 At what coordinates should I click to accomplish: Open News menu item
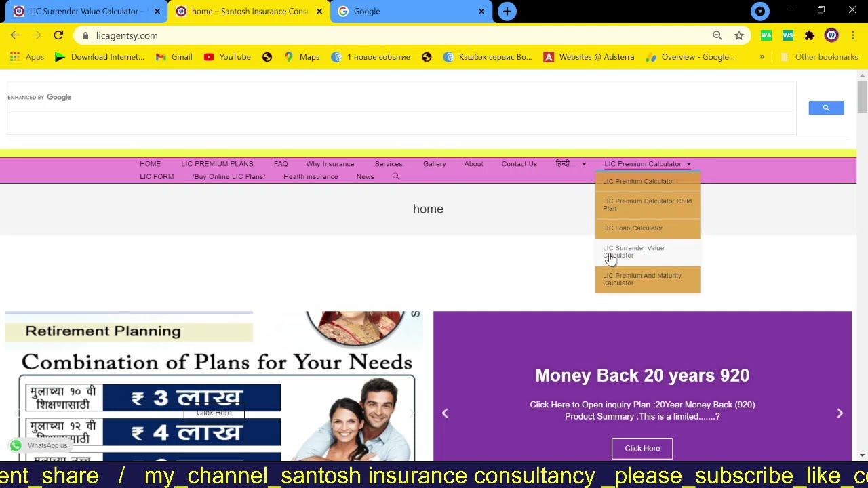pos(365,177)
